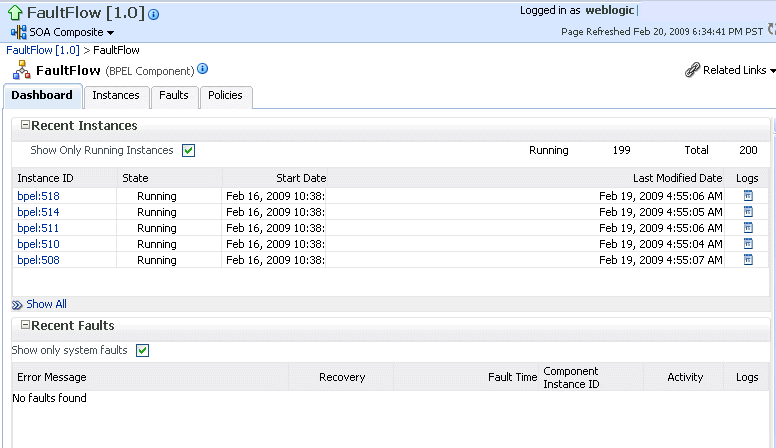Click the weblogic username text
Image resolution: width=776 pixels, height=448 pixels.
click(x=610, y=10)
